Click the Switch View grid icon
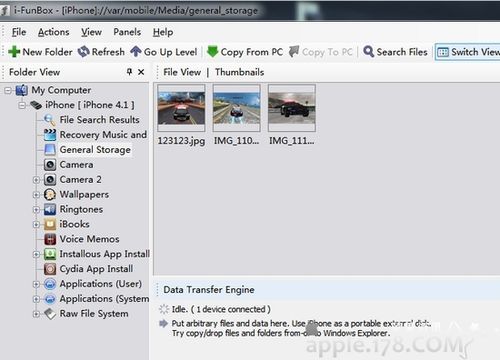 [x=443, y=52]
